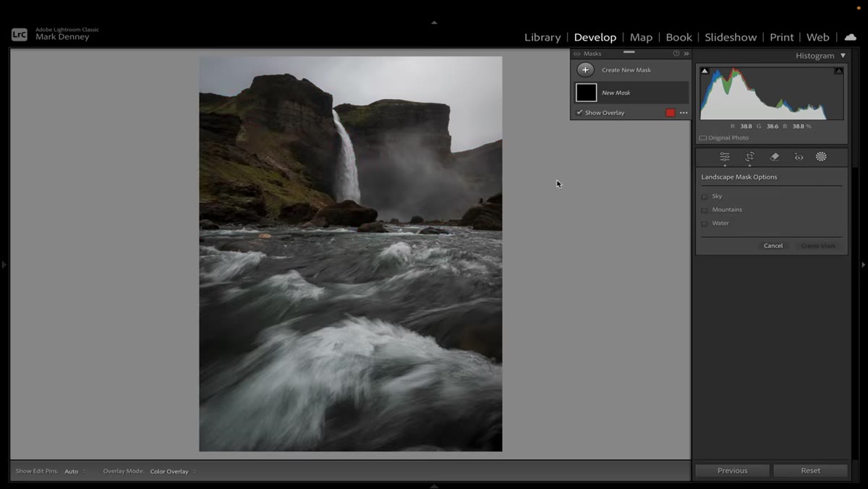The width and height of the screenshot is (868, 489).
Task: Open the Show Edit Pins dropdown
Action: click(x=75, y=472)
